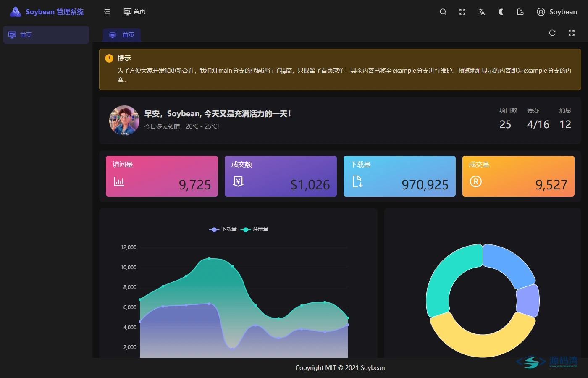Open the theme layout settings icon

click(x=520, y=12)
